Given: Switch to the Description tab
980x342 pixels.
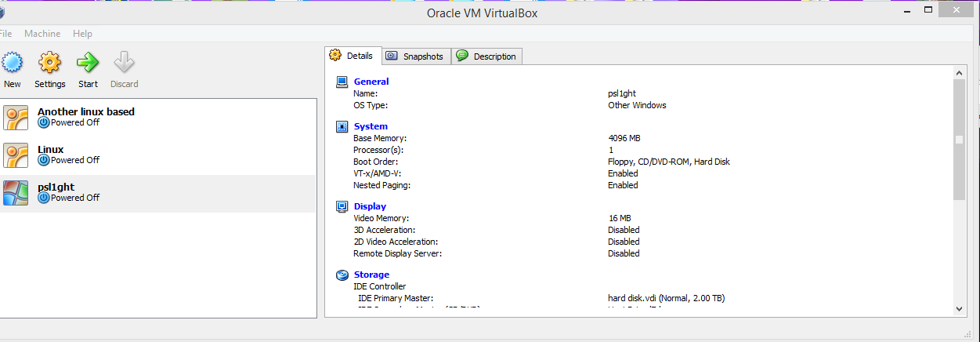Looking at the screenshot, I should (x=486, y=56).
